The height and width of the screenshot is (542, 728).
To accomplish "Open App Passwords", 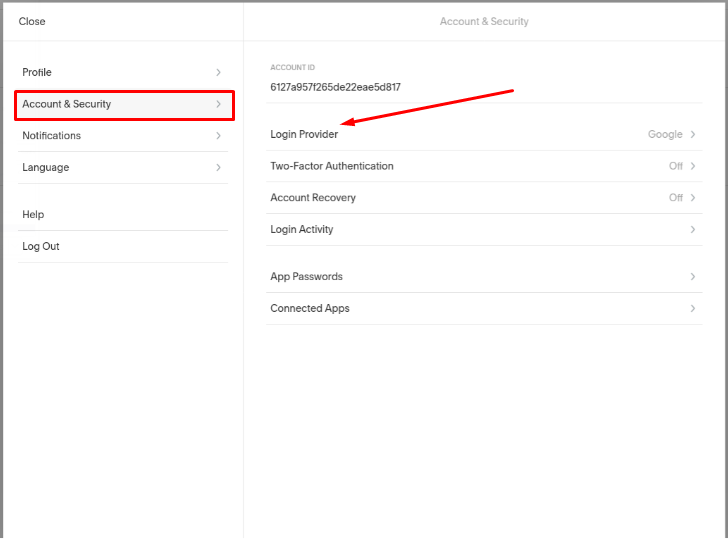I will coord(484,277).
